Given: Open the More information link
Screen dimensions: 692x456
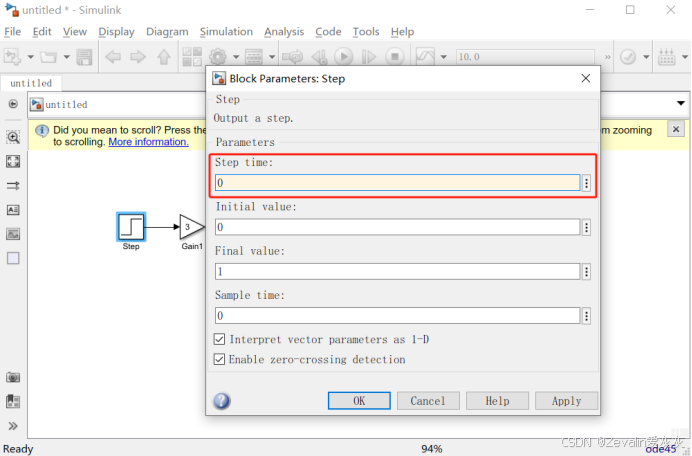Looking at the screenshot, I should click(148, 142).
